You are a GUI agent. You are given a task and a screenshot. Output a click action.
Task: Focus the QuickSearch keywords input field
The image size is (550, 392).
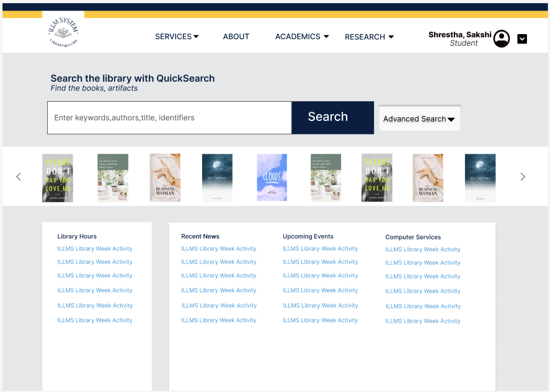coord(169,118)
